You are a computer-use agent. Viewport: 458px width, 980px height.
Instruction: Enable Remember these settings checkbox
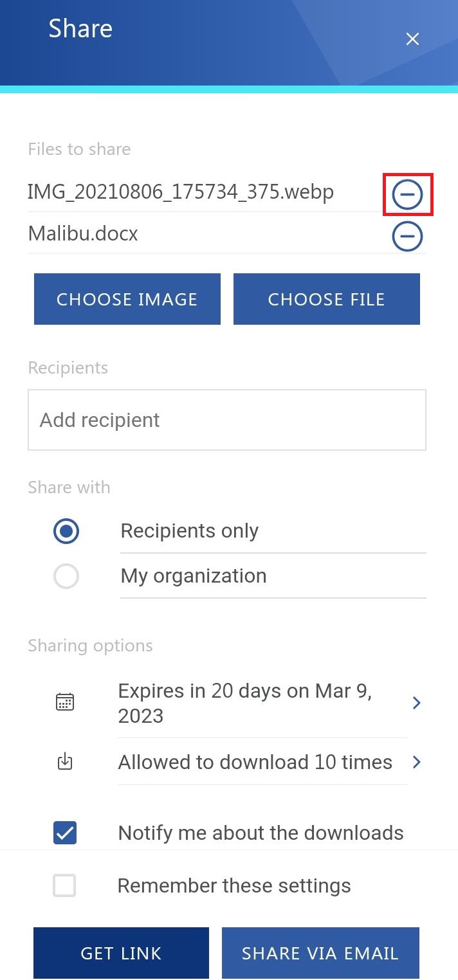(64, 885)
